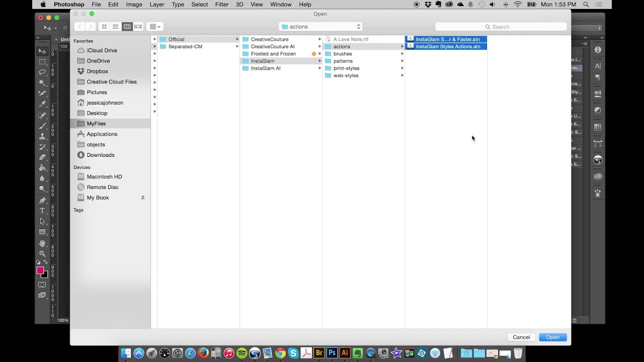Open the Character panel icon

coord(598,66)
